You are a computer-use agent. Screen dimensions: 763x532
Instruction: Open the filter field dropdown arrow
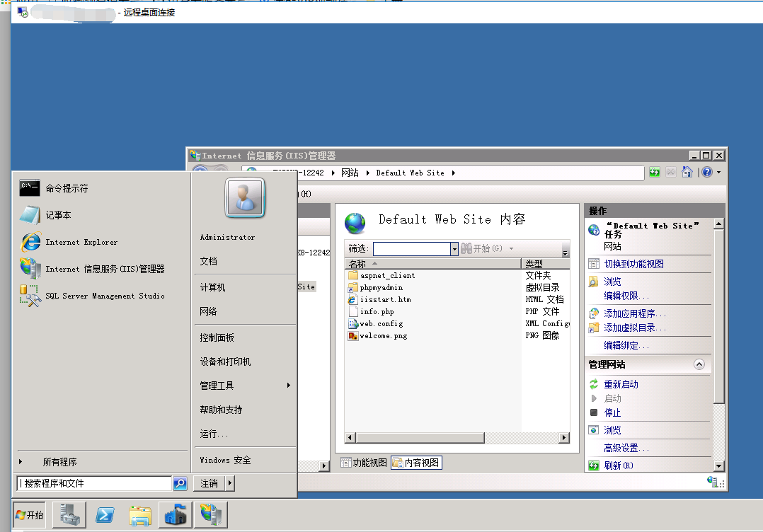454,248
